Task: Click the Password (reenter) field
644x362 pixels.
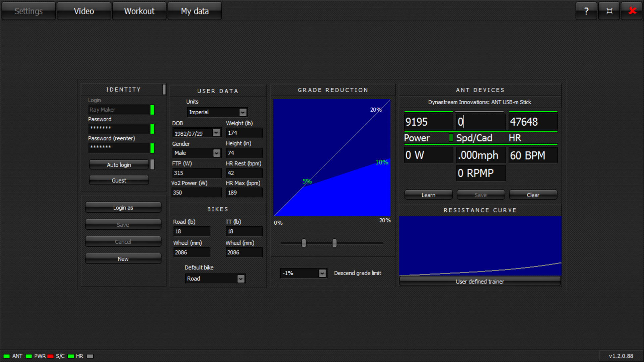Action: click(119, 148)
